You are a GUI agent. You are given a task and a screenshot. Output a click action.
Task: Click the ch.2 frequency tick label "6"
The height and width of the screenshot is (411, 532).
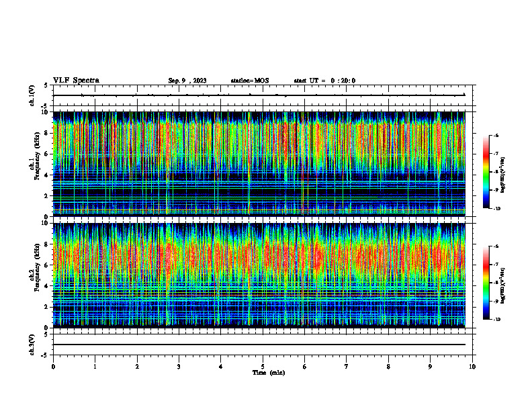tap(47, 265)
